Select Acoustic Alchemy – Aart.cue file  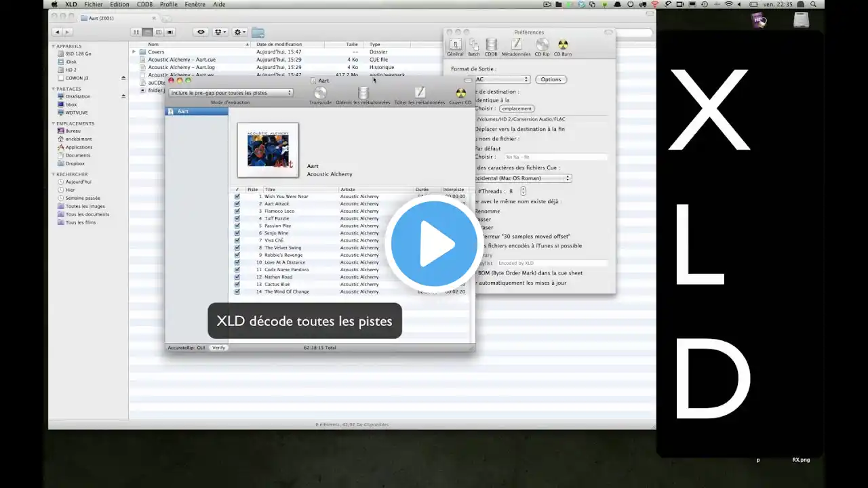coord(182,60)
